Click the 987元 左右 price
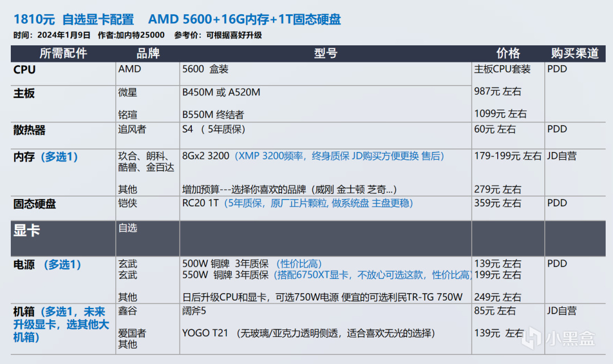This screenshot has height=364, width=613. point(497,92)
